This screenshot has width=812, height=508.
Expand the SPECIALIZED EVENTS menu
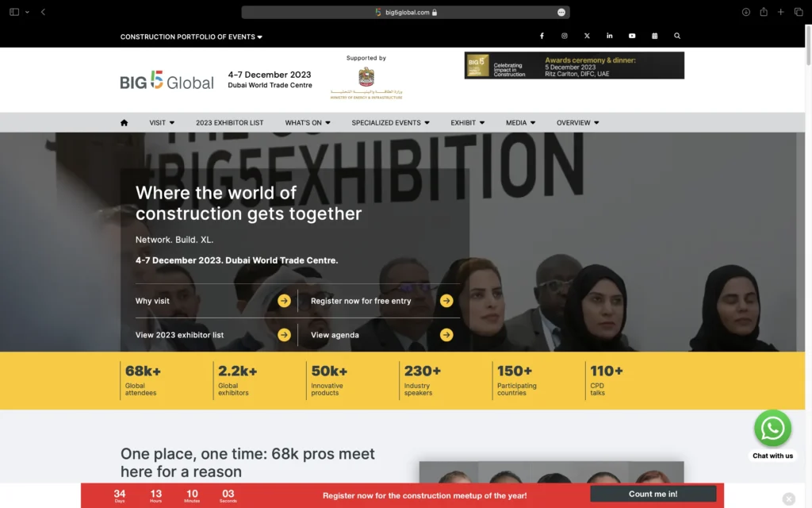pyautogui.click(x=390, y=123)
